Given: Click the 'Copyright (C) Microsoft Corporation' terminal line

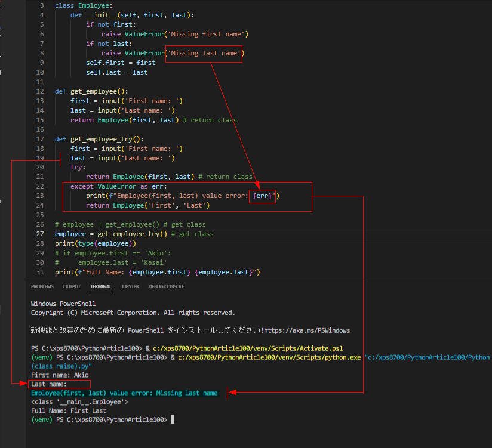Looking at the screenshot, I should tap(133, 313).
